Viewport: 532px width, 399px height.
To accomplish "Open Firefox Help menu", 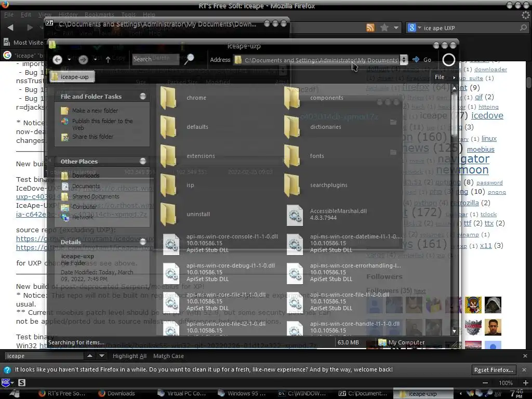I will coord(149,15).
